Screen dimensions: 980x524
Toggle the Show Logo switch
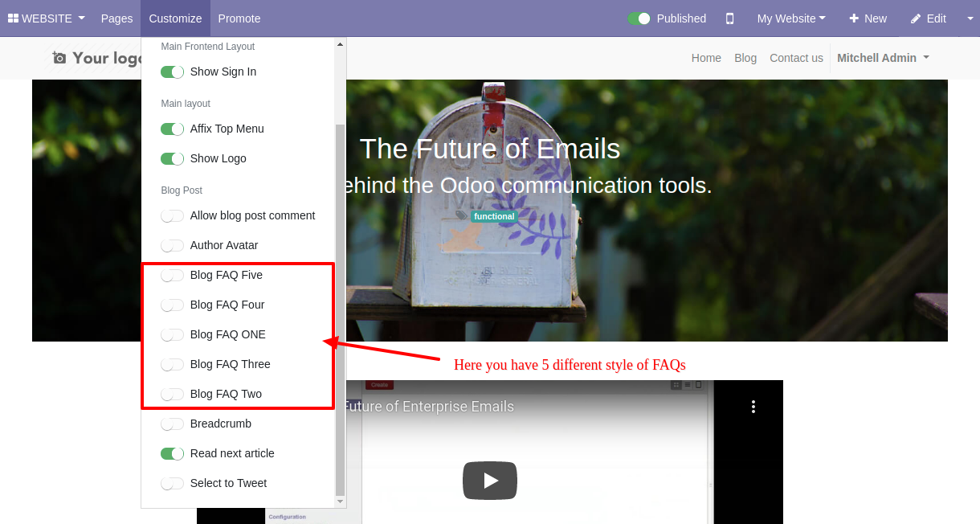(x=173, y=158)
